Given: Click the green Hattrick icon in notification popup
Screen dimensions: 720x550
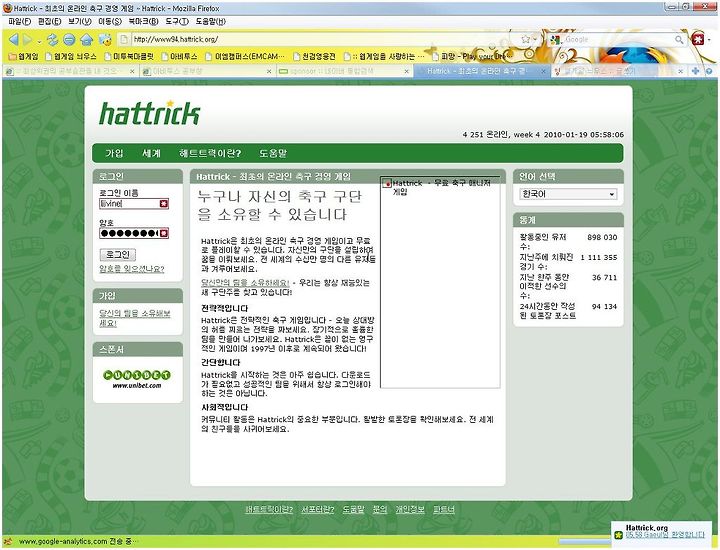Looking at the screenshot, I should point(619,535).
